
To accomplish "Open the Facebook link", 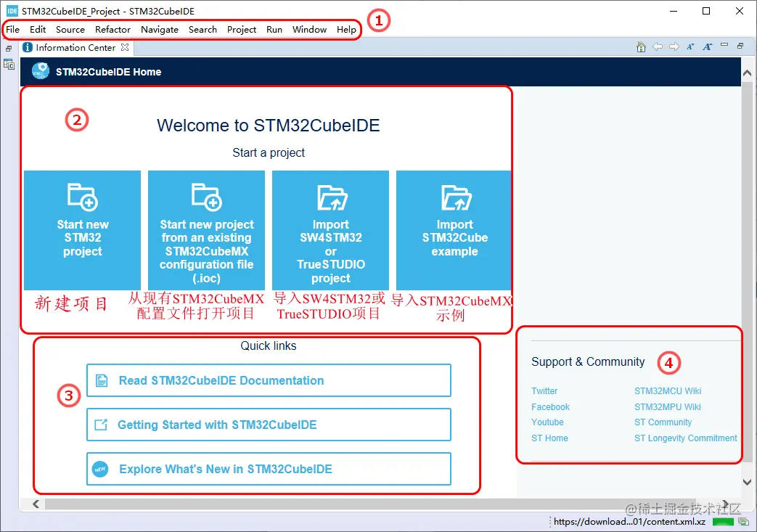I will [550, 407].
